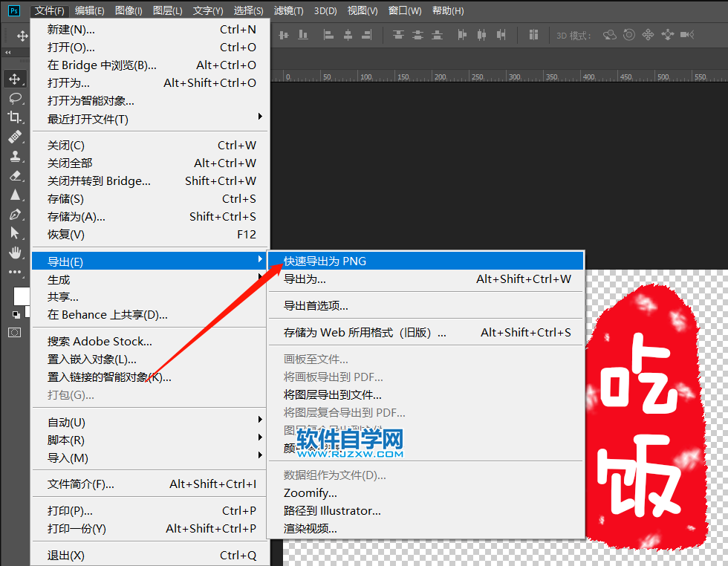
Task: Choose 快速导出为 PNG
Action: click(426, 261)
